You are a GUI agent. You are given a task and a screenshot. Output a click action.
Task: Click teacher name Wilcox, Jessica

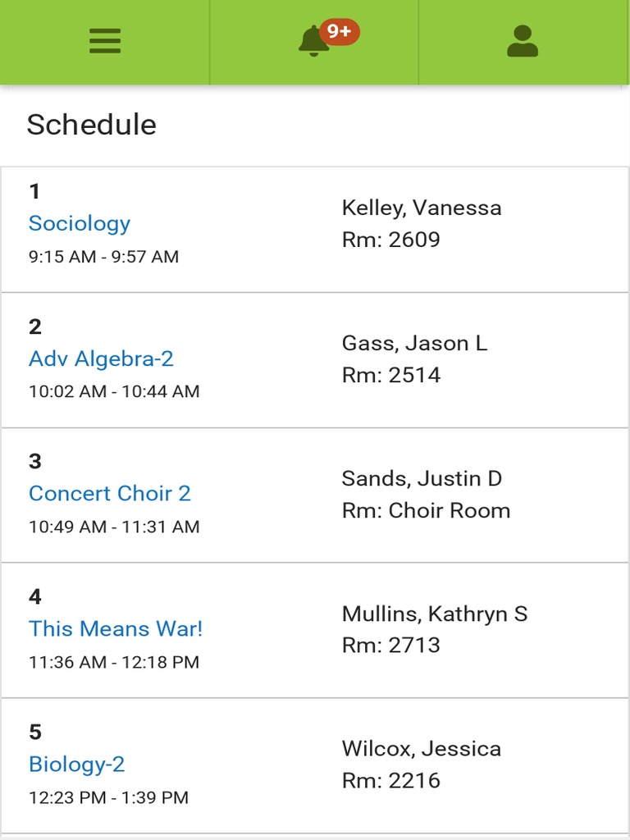[x=422, y=748]
